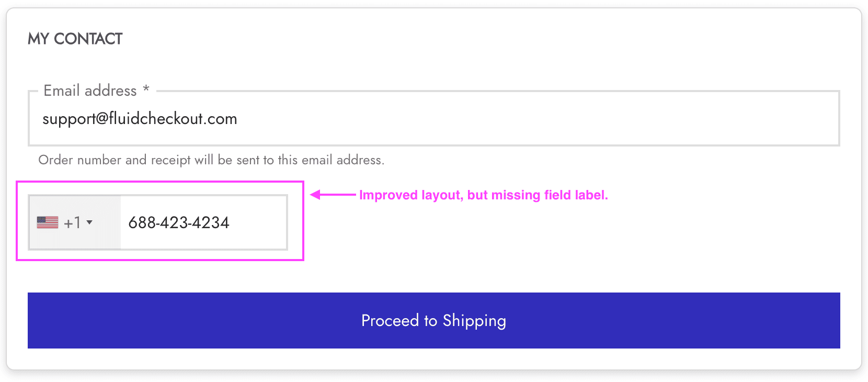Click the pink arrow pointing at phone field
This screenshot has height=382, width=868.
333,195
